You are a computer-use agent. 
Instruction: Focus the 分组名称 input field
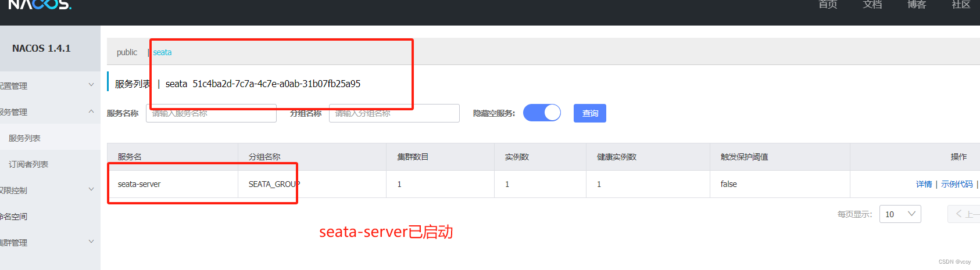click(394, 113)
